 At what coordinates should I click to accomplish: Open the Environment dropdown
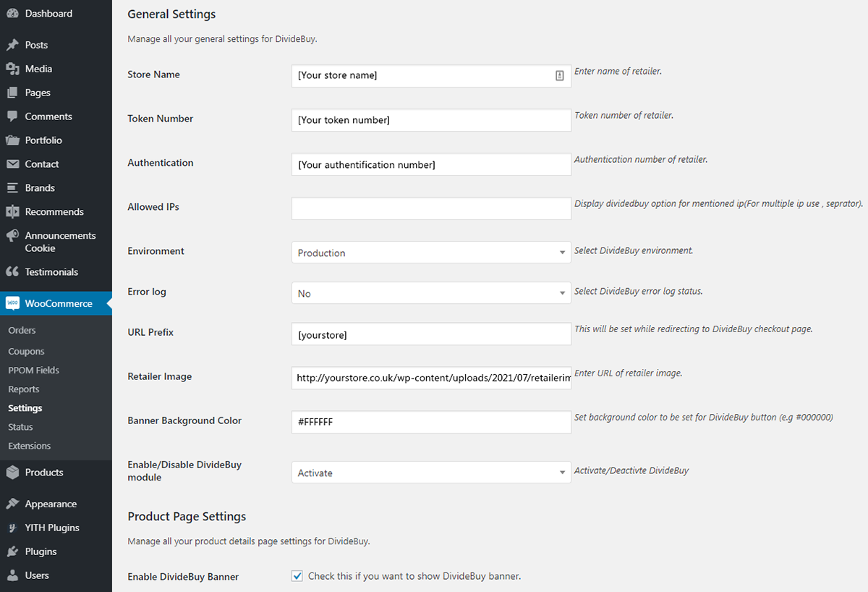pos(431,253)
